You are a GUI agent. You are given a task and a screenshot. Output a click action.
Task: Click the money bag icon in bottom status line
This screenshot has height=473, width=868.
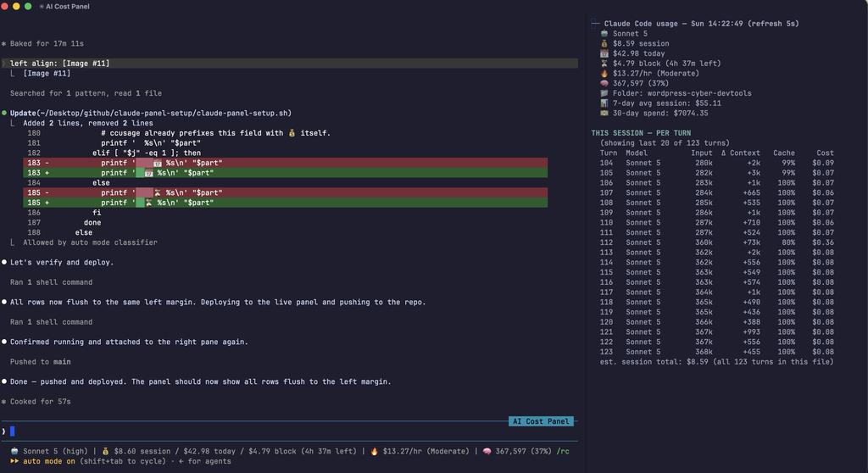click(x=105, y=451)
